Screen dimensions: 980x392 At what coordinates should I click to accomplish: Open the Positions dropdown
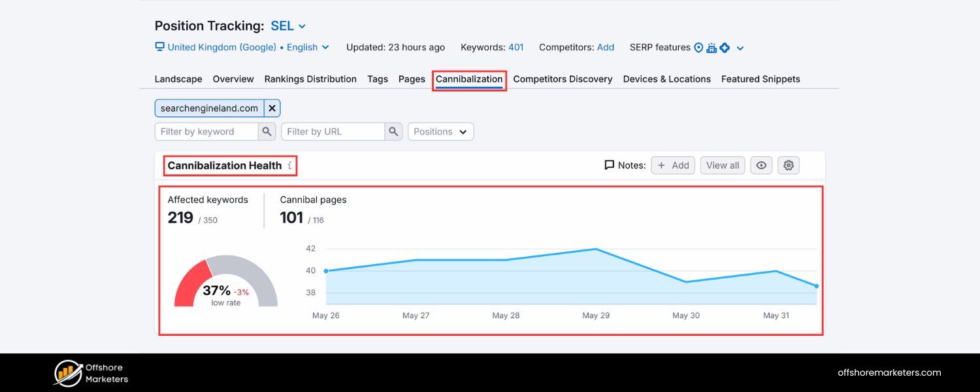point(440,131)
